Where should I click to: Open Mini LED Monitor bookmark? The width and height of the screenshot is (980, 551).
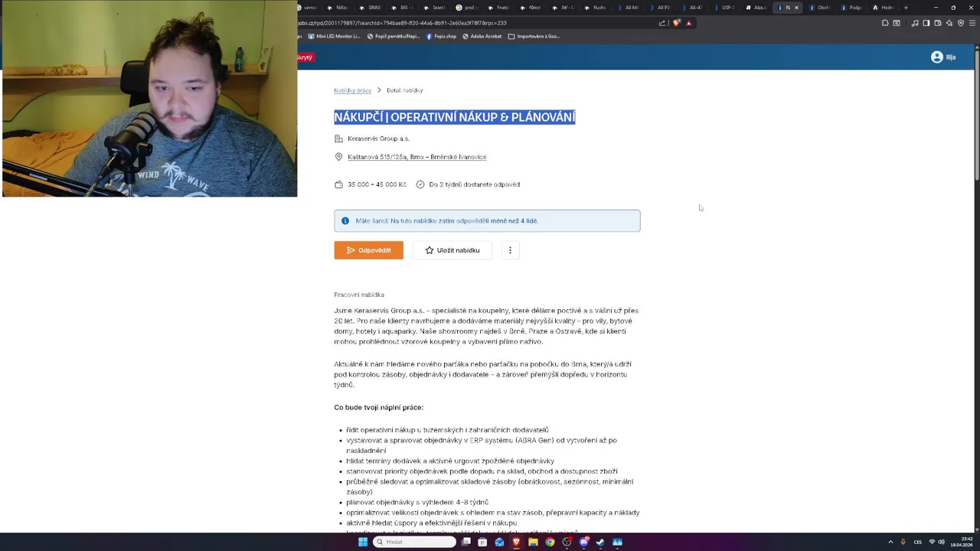pyautogui.click(x=334, y=36)
